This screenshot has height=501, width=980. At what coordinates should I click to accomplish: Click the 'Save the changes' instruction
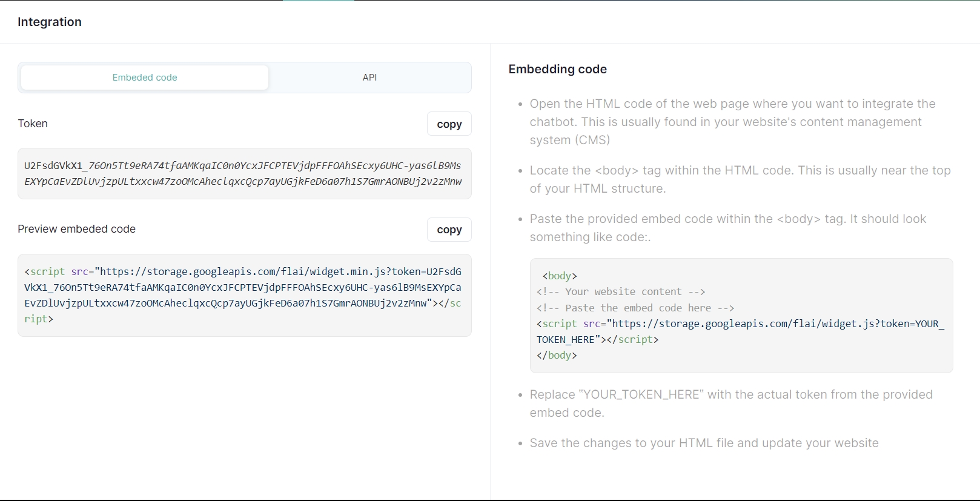tap(704, 443)
